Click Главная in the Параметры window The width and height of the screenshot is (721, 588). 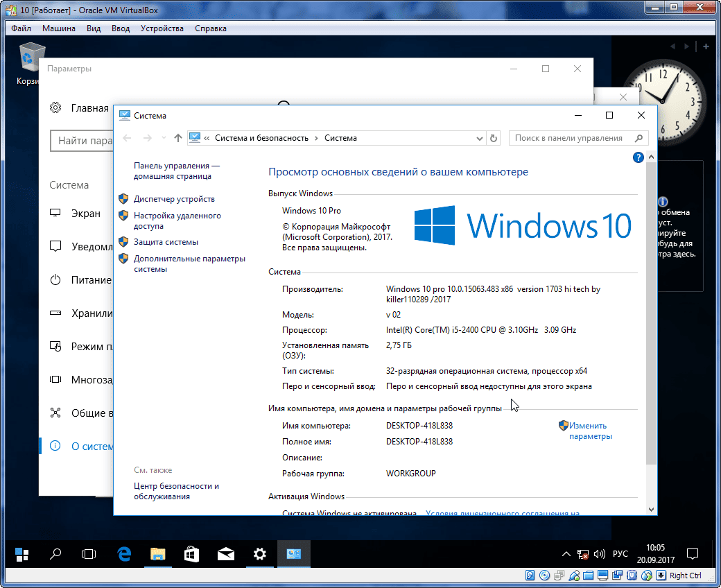coord(80,108)
